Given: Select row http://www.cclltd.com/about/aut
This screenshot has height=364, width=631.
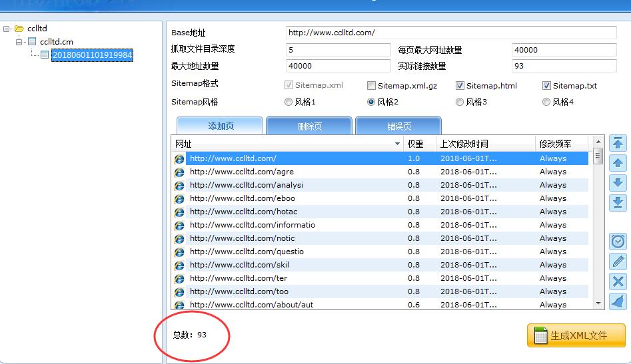Looking at the screenshot, I should (380, 305).
